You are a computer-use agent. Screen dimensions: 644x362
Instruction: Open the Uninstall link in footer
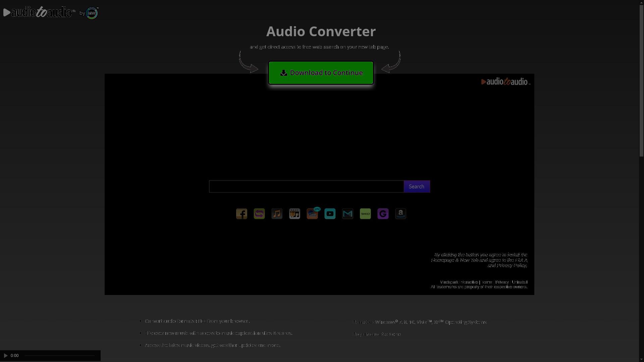tap(520, 282)
